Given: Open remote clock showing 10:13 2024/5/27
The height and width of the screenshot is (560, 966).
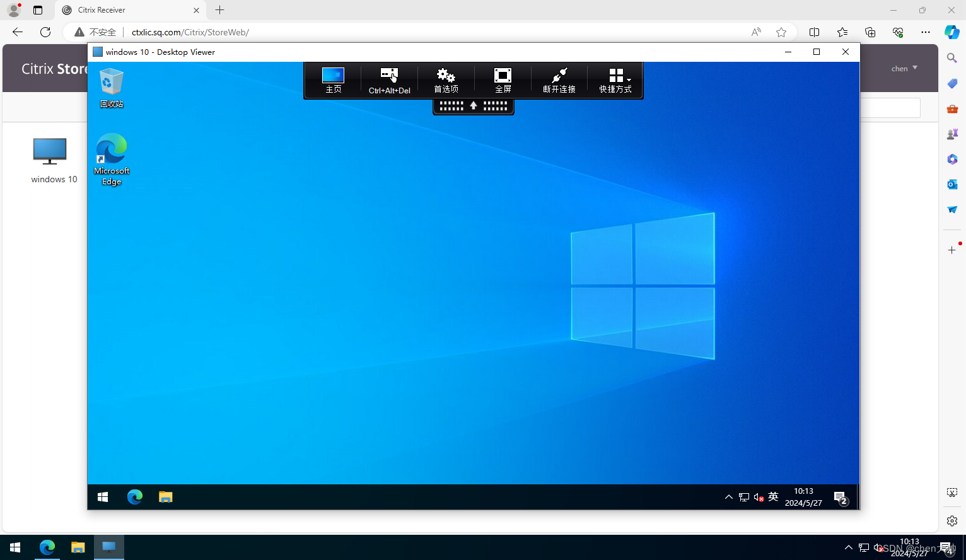Looking at the screenshot, I should tap(803, 497).
